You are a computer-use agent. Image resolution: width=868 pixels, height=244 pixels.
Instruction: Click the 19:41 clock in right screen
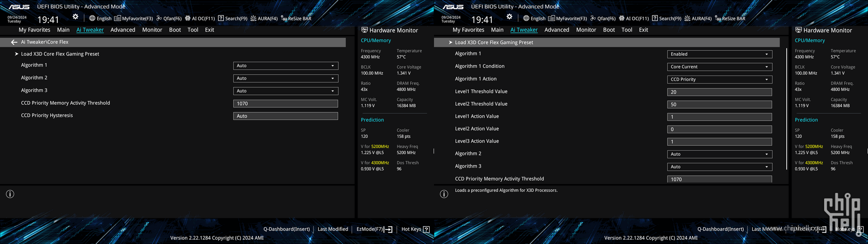(x=482, y=20)
